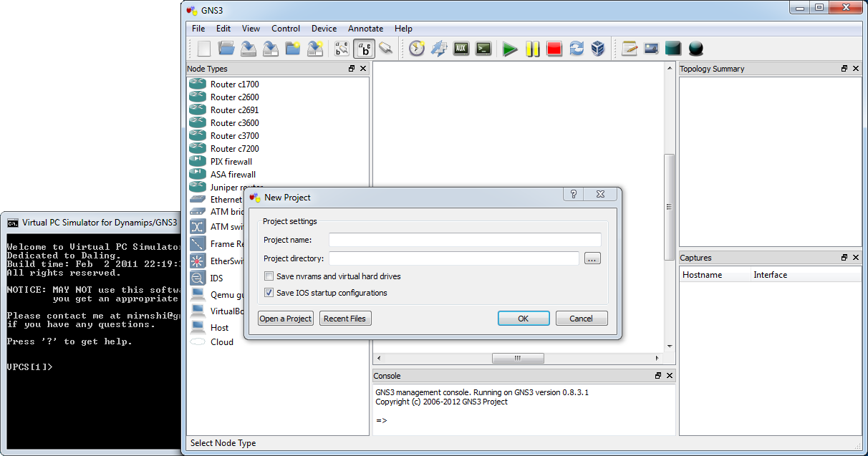Click Import/Export startup configs icon

coord(439,49)
